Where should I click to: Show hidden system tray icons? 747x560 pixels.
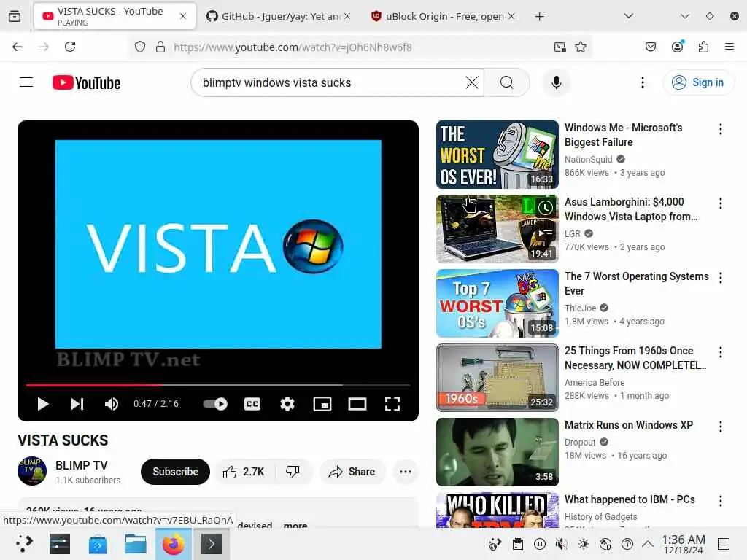coord(648,544)
